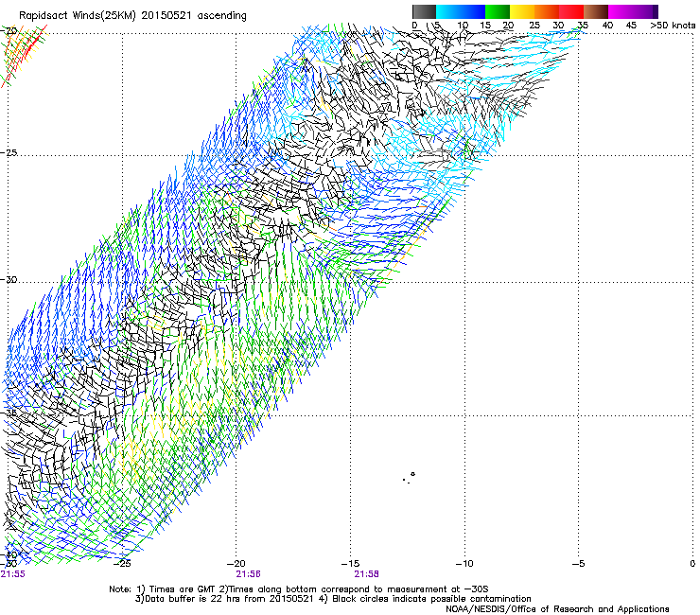
Task: Click the "NOAA/NESDIS/Office of Research and Applications" credit
Action: pos(557,609)
